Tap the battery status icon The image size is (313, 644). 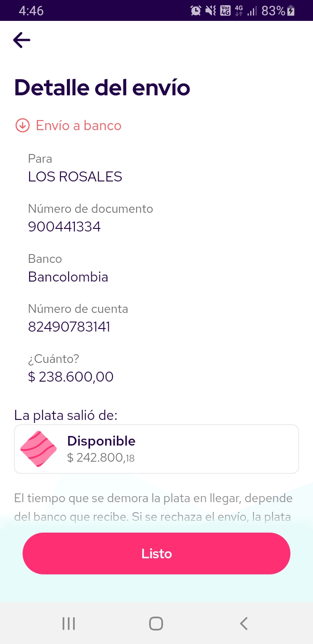(291, 10)
